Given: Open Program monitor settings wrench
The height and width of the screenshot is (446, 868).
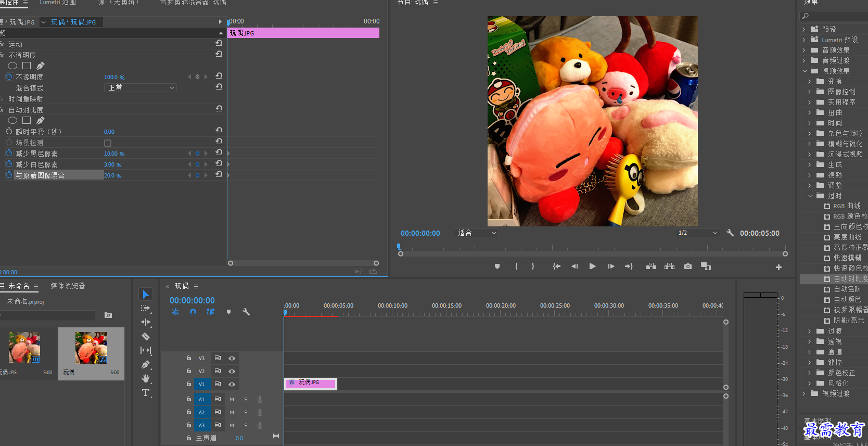Looking at the screenshot, I should click(x=730, y=233).
